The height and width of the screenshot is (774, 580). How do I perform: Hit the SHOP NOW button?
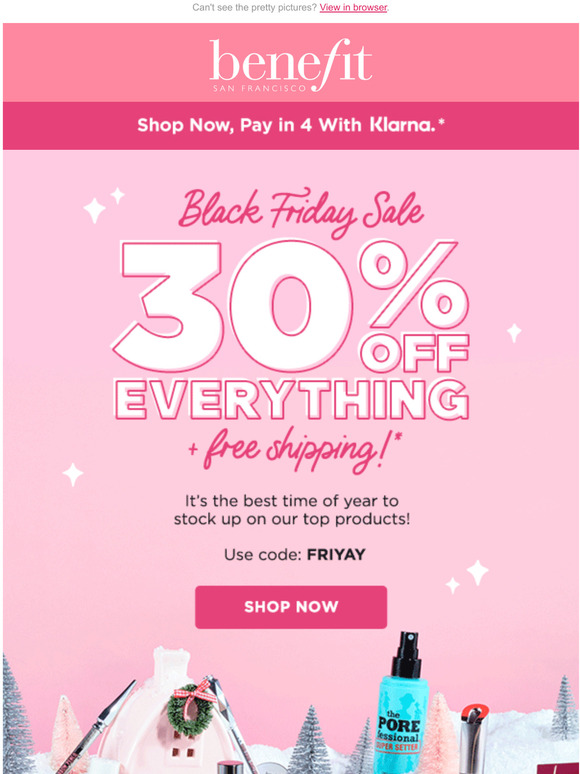click(291, 607)
